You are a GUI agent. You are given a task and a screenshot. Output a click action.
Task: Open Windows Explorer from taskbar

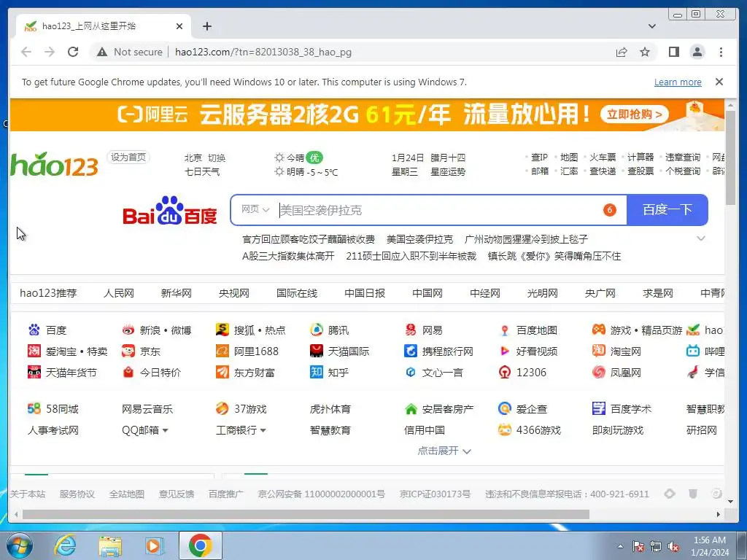(x=110, y=546)
